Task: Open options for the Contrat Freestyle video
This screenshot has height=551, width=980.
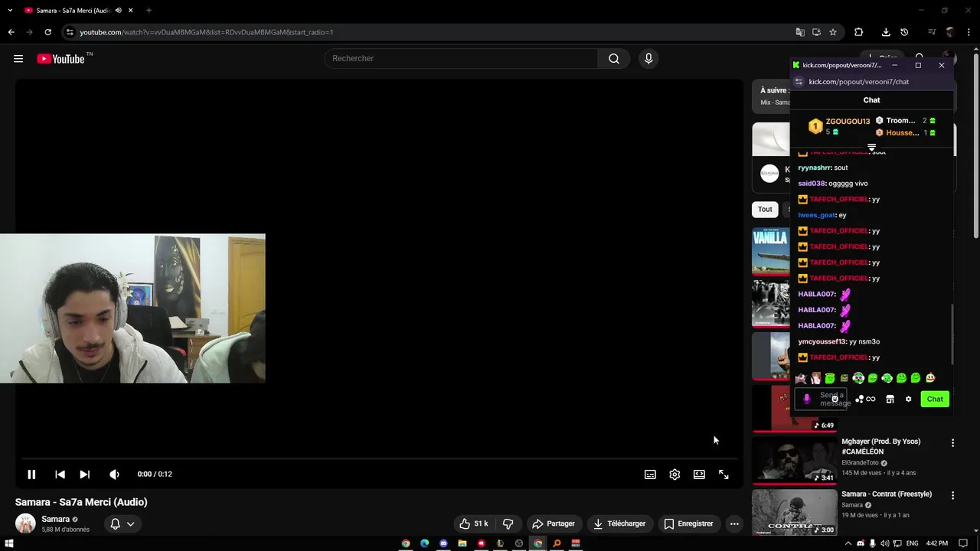Action: (x=952, y=496)
